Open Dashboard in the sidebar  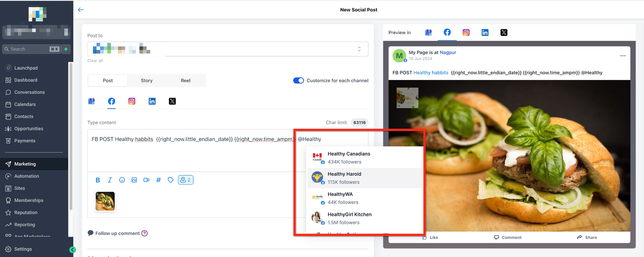point(26,80)
